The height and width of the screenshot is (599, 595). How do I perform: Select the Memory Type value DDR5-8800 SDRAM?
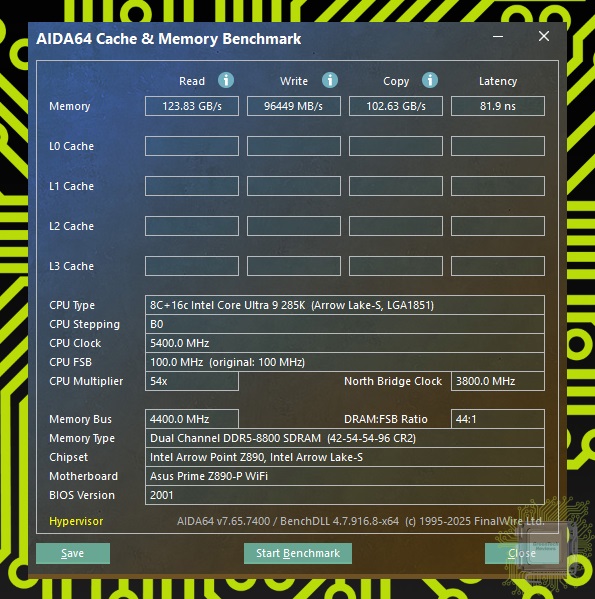point(345,438)
